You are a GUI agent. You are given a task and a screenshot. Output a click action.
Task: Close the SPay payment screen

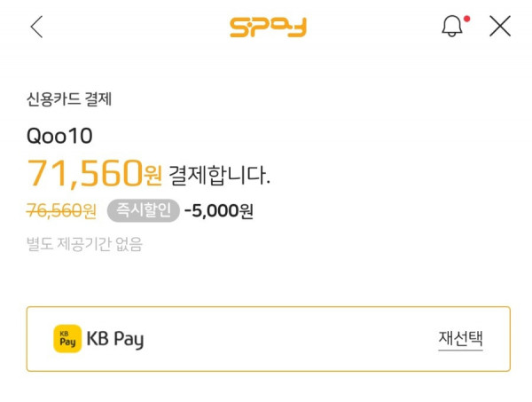tap(500, 26)
